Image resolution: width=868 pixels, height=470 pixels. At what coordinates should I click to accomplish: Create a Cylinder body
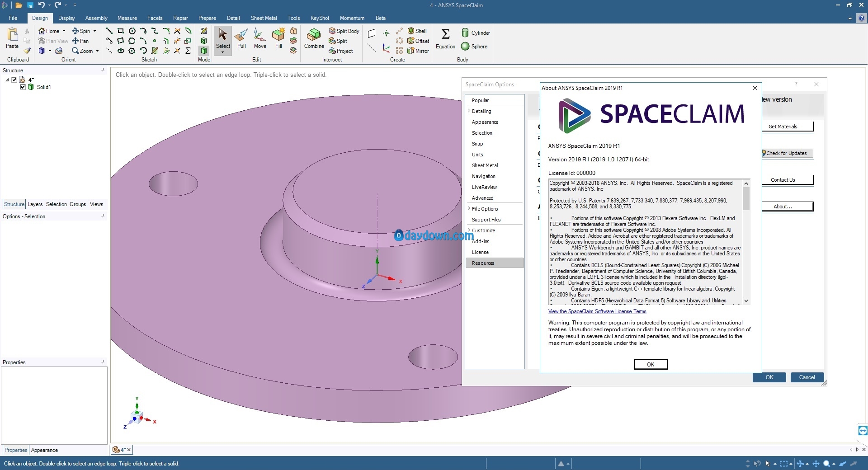coord(475,33)
